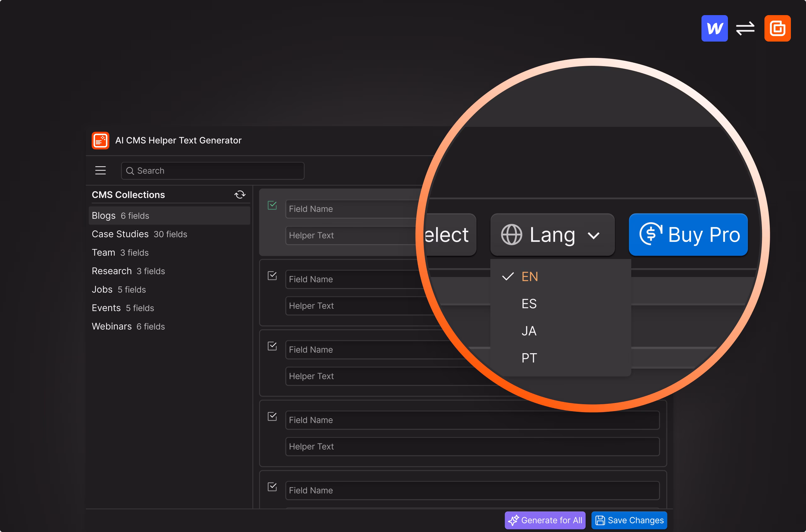This screenshot has width=806, height=532.
Task: Click the Buy Pro button
Action: [x=688, y=235]
